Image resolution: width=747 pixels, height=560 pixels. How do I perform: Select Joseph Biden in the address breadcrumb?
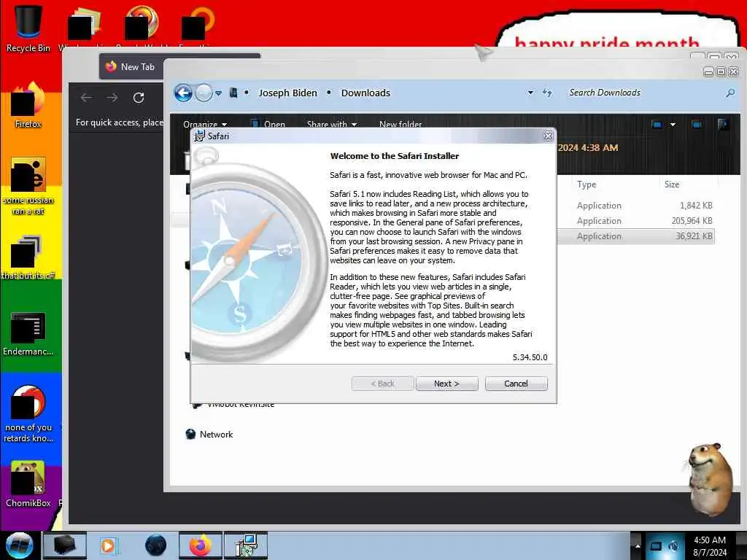click(287, 93)
